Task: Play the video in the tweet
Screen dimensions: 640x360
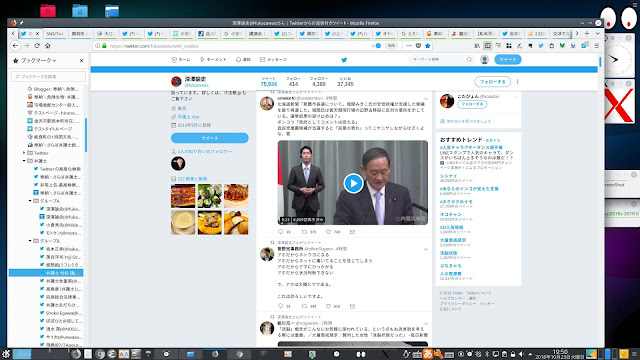Action: (x=353, y=183)
